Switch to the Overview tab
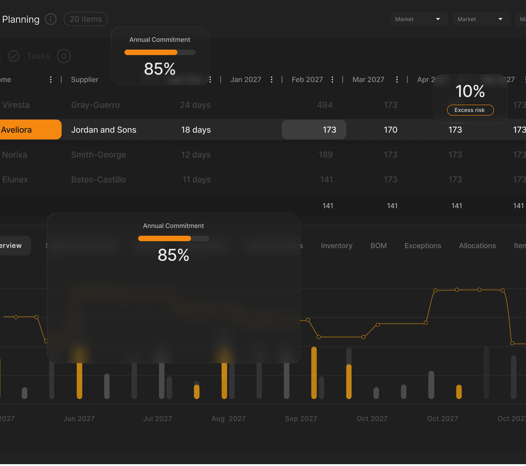This screenshot has width=526, height=466. pos(15,246)
